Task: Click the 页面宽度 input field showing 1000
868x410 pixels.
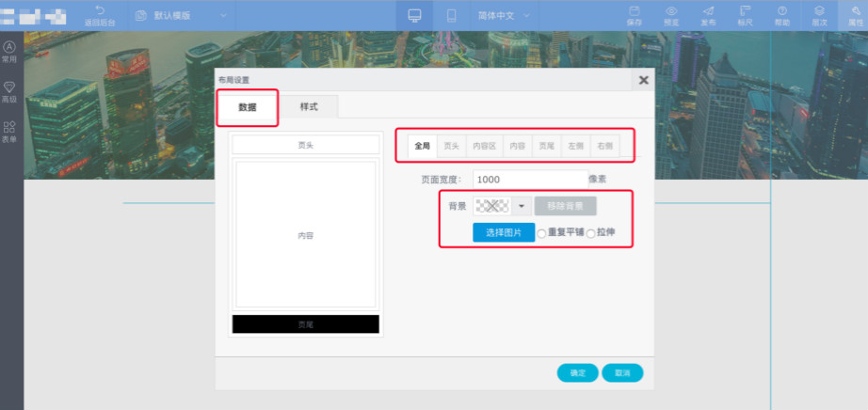Action: pos(529,179)
